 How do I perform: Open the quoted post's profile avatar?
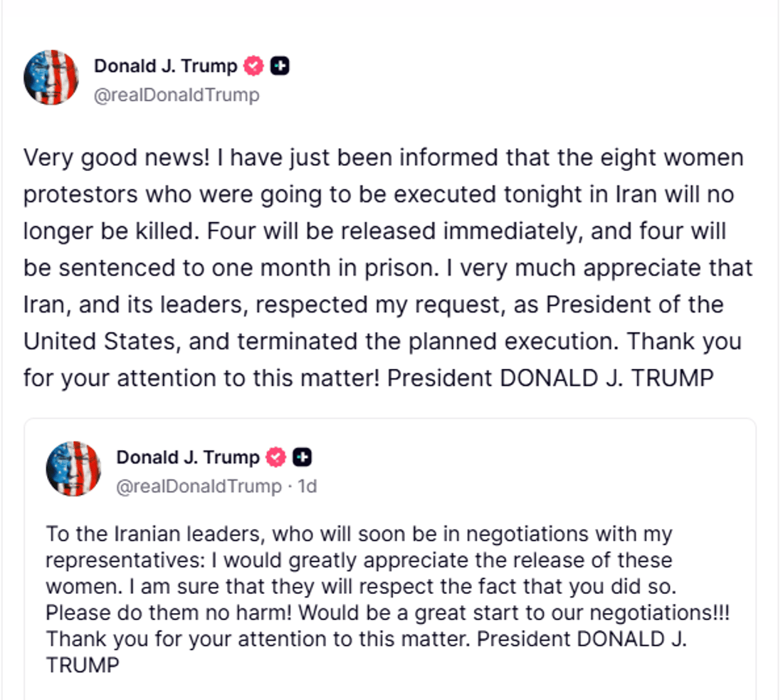click(x=73, y=469)
